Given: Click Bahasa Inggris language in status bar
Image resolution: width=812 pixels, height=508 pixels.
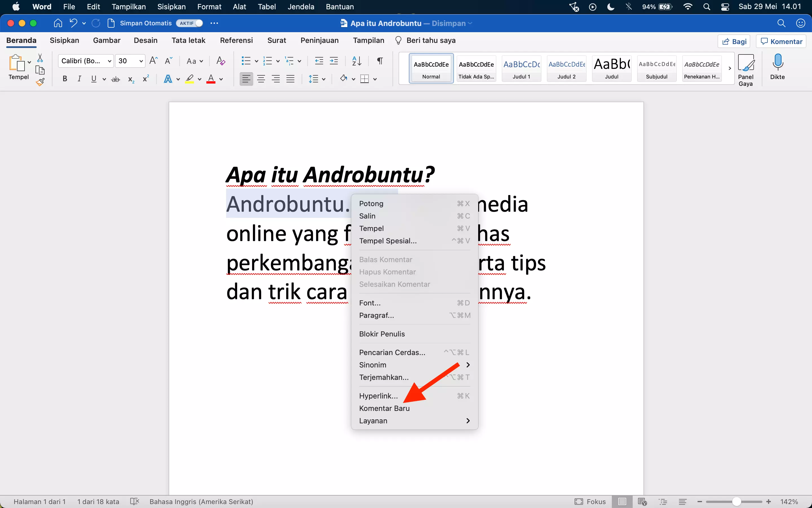Looking at the screenshot, I should coord(201,502).
